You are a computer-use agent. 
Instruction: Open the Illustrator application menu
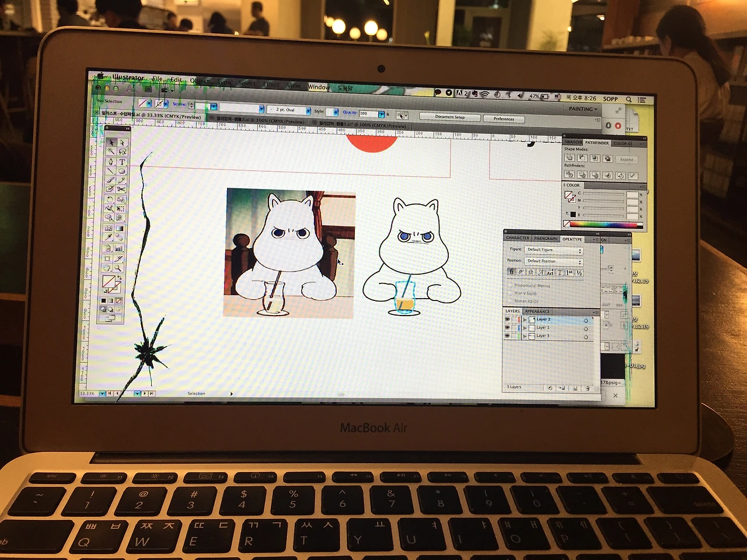[128, 77]
